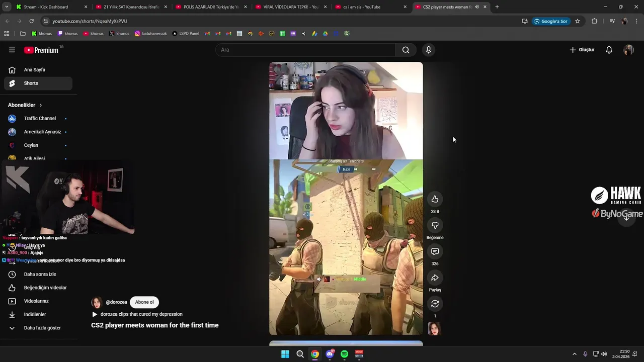Image resolution: width=644 pixels, height=362 pixels.
Task: Click the short video player
Action: 346,198
